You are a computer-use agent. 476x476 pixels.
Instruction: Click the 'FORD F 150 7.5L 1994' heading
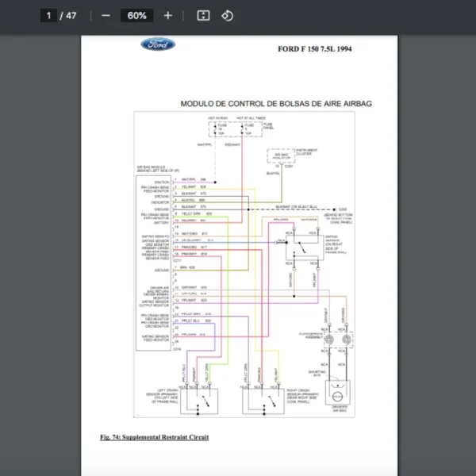pyautogui.click(x=314, y=49)
